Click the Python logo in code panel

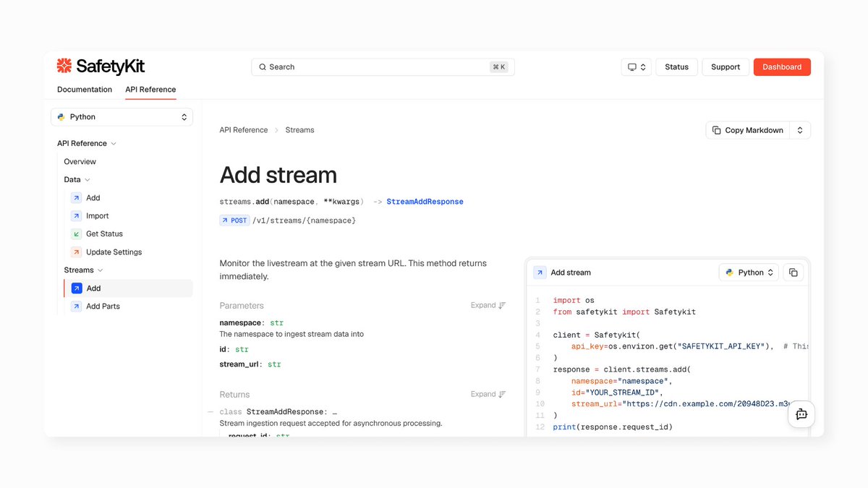(730, 273)
